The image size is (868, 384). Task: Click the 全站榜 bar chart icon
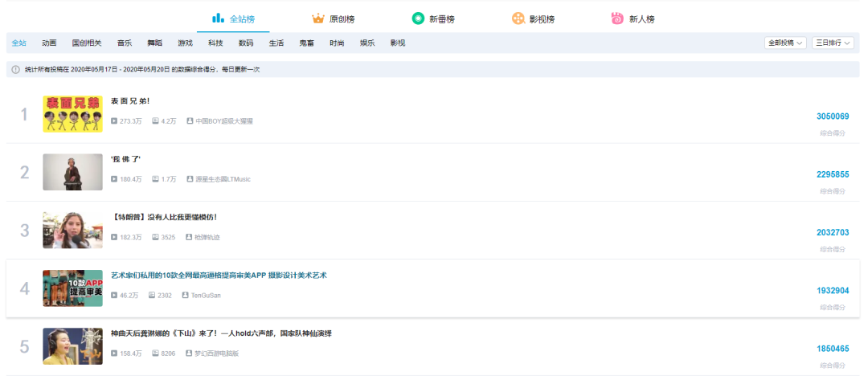coord(218,18)
